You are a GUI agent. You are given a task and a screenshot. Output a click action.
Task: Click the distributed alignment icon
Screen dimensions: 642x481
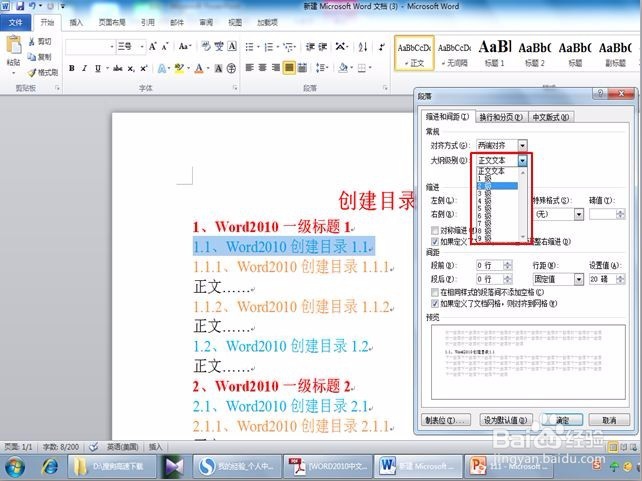pos(302,68)
